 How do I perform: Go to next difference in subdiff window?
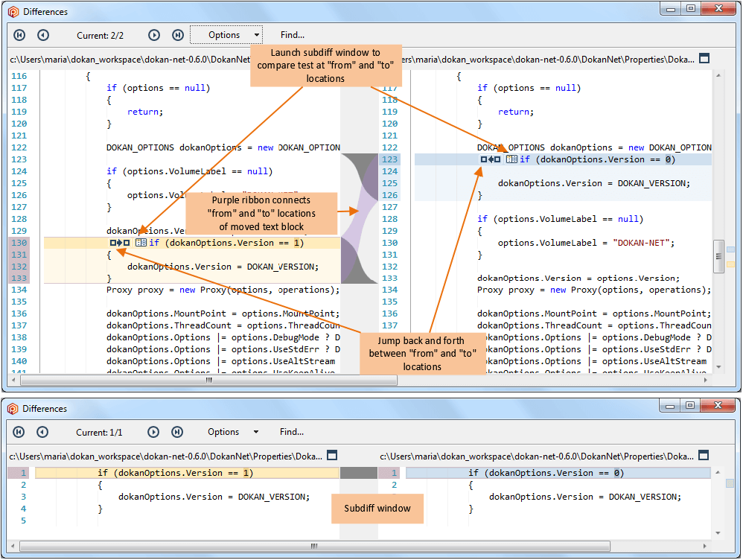[x=153, y=432]
